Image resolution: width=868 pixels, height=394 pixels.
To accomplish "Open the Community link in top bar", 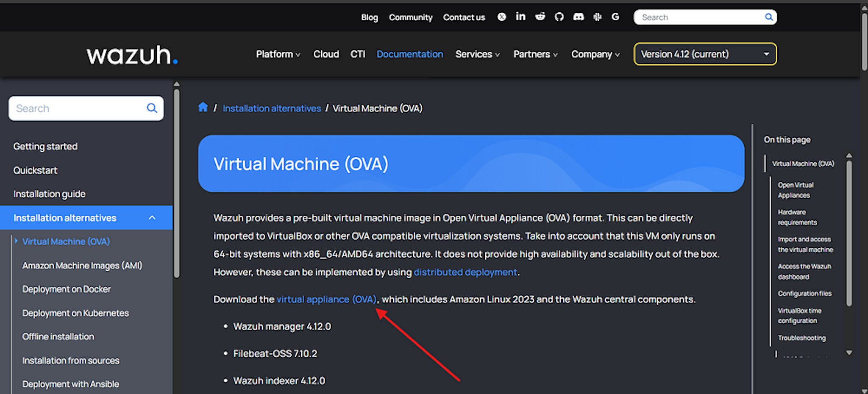I will point(411,17).
